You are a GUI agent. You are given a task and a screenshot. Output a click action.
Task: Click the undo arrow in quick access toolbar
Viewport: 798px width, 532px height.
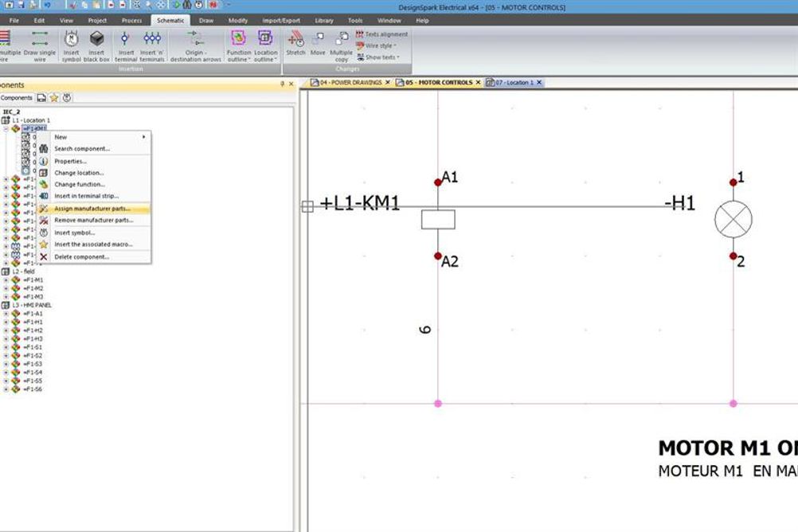[47, 5]
